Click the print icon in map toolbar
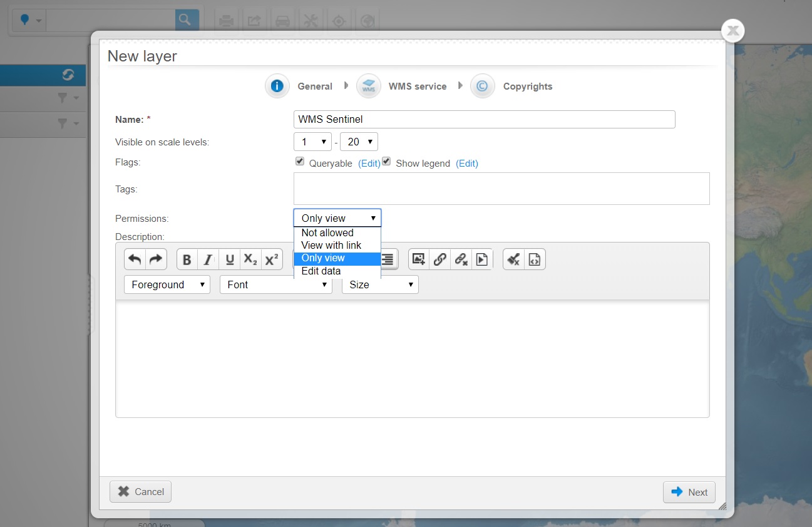The height and width of the screenshot is (527, 812). (x=227, y=21)
